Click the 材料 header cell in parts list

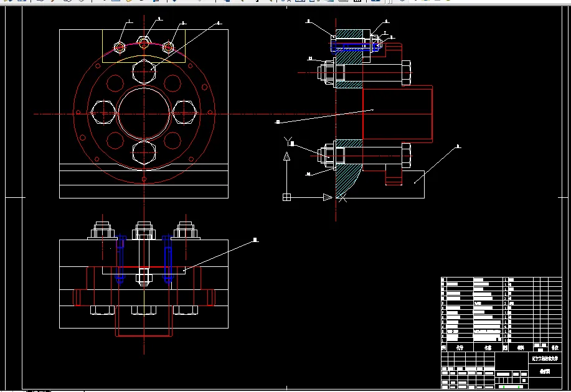pos(521,348)
